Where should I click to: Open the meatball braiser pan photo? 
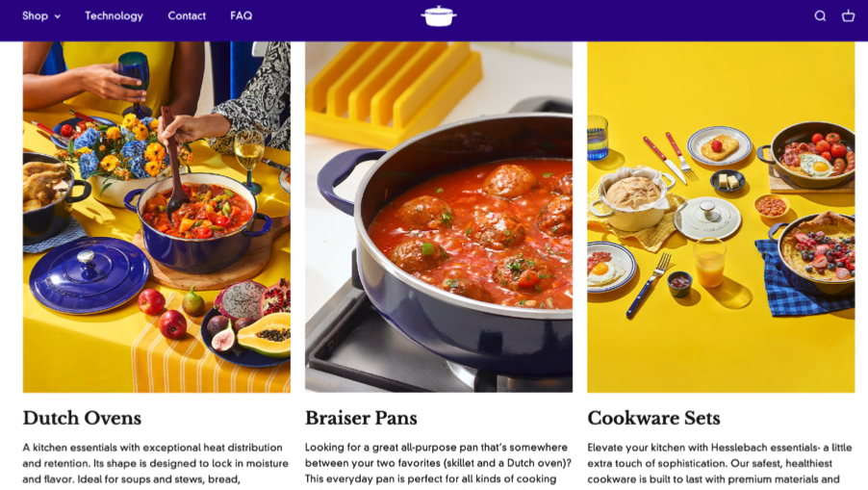pos(439,217)
